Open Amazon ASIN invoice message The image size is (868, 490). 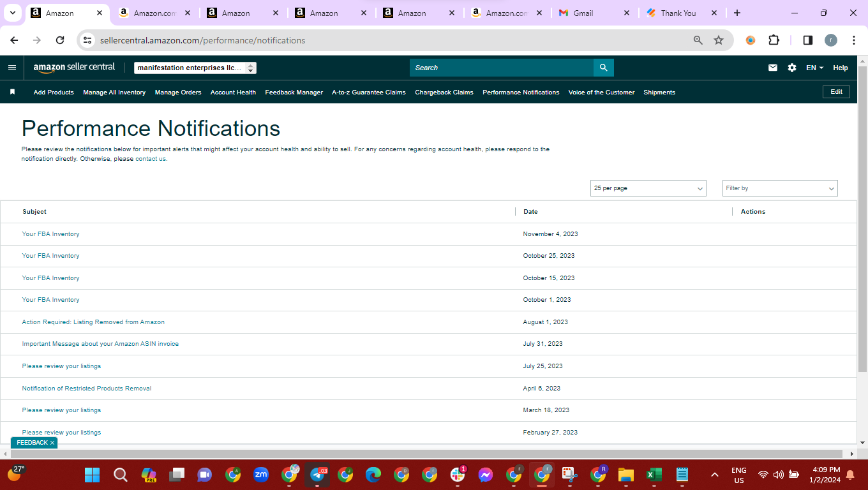pos(100,344)
